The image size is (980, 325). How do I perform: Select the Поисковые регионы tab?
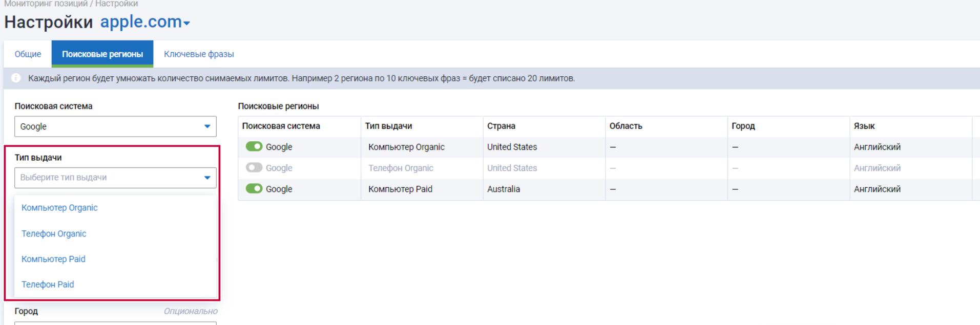coord(102,54)
